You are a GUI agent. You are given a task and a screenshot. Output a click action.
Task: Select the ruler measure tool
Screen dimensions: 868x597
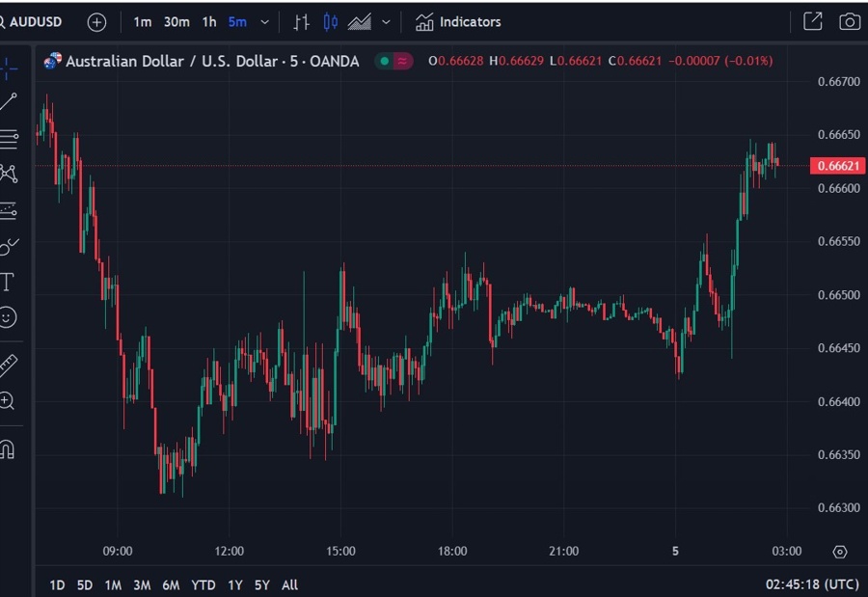point(9,366)
